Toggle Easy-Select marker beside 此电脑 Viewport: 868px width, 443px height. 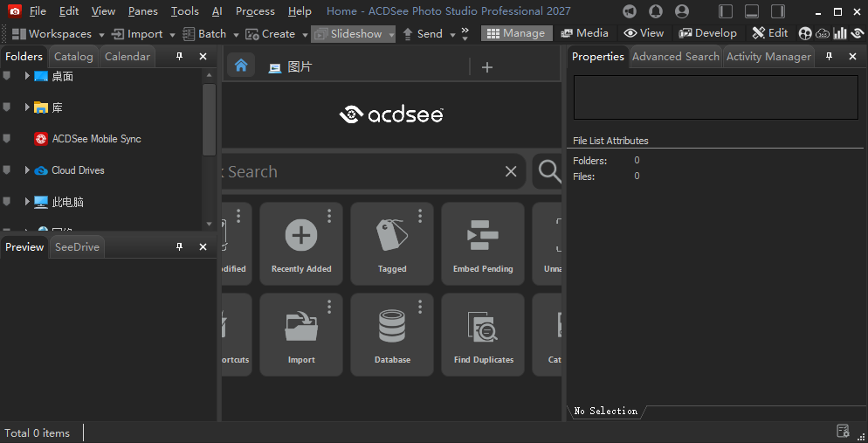[7, 202]
